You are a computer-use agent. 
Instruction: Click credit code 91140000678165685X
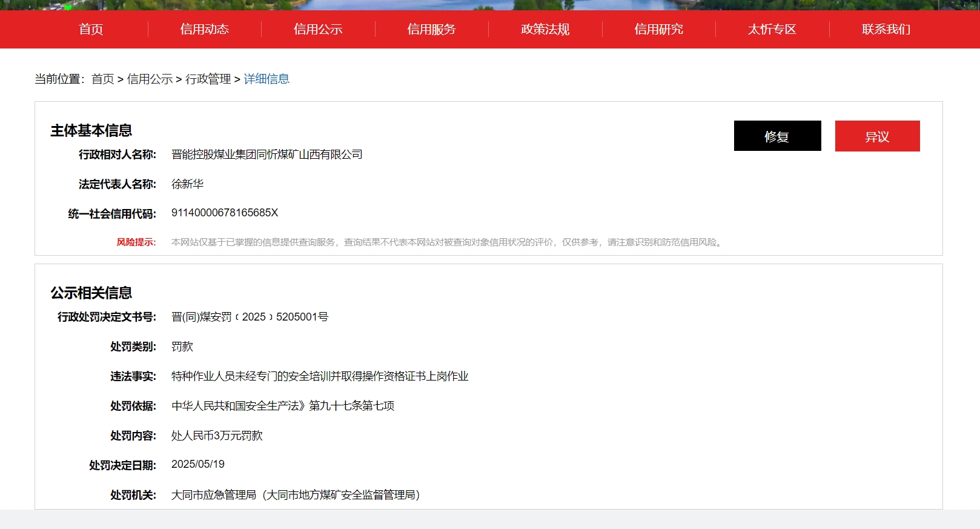(x=225, y=213)
